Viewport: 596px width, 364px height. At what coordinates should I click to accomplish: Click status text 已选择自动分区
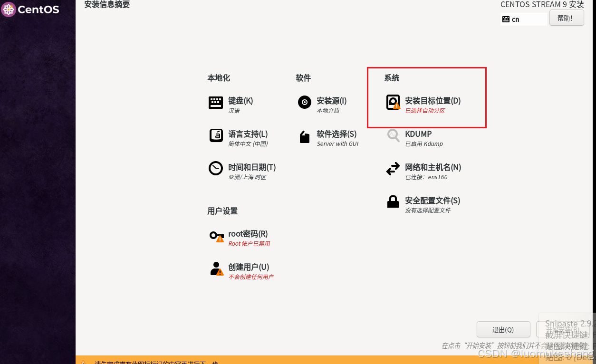click(425, 111)
